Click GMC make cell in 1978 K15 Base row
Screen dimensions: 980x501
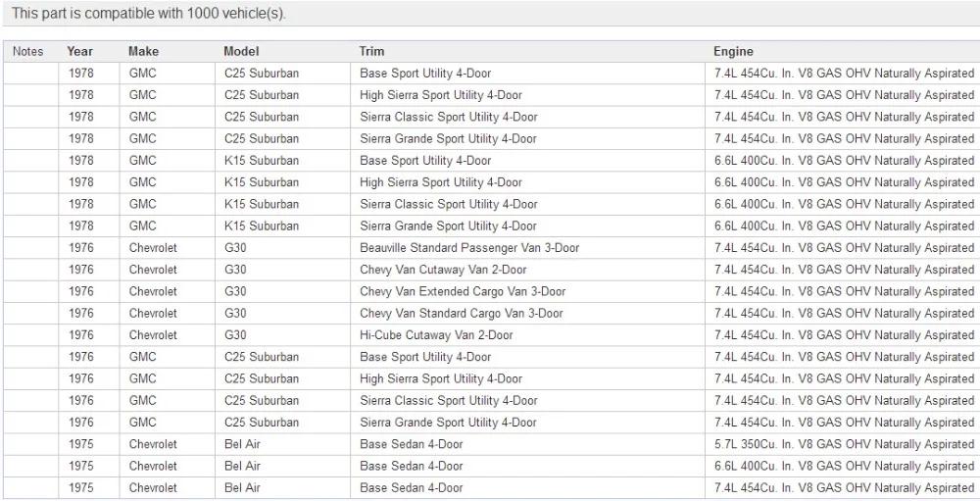click(168, 161)
